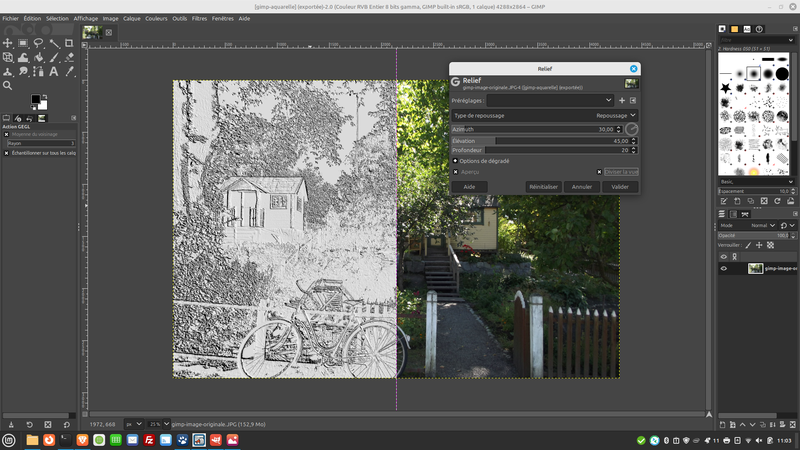Hide the gimp-image layer with eye icon
Image resolution: width=800 pixels, height=450 pixels.
coord(724,268)
